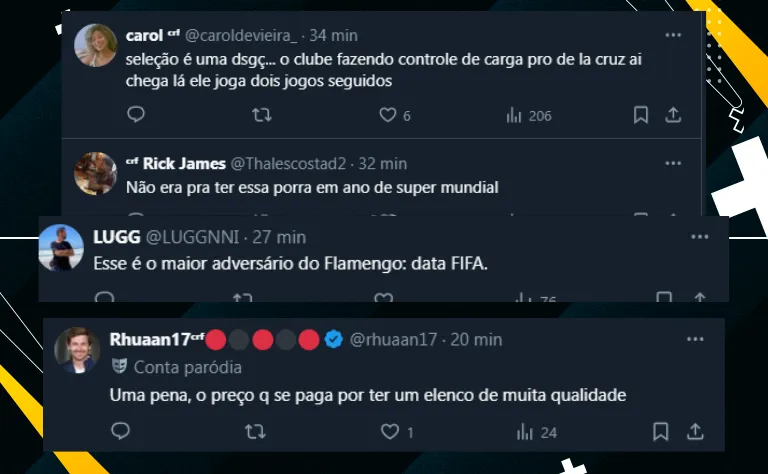The height and width of the screenshot is (474, 768).
Task: Retweet carol's post about seleção
Action: click(262, 115)
